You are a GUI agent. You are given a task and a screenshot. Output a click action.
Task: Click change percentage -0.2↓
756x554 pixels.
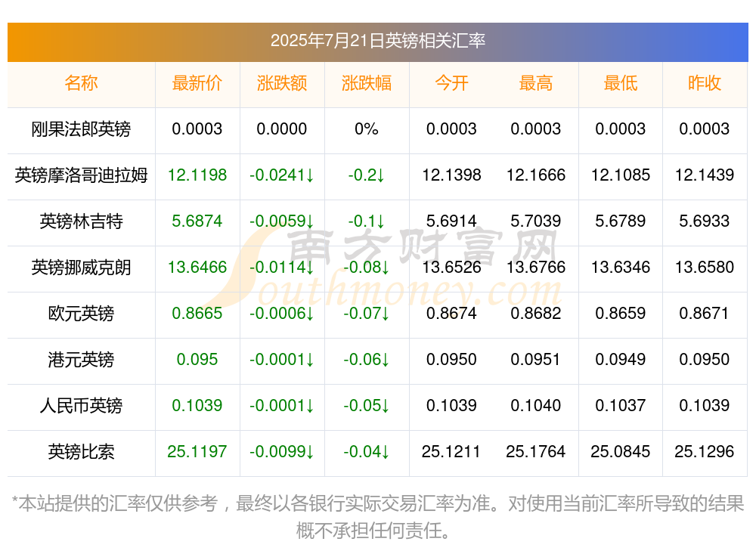click(x=367, y=175)
